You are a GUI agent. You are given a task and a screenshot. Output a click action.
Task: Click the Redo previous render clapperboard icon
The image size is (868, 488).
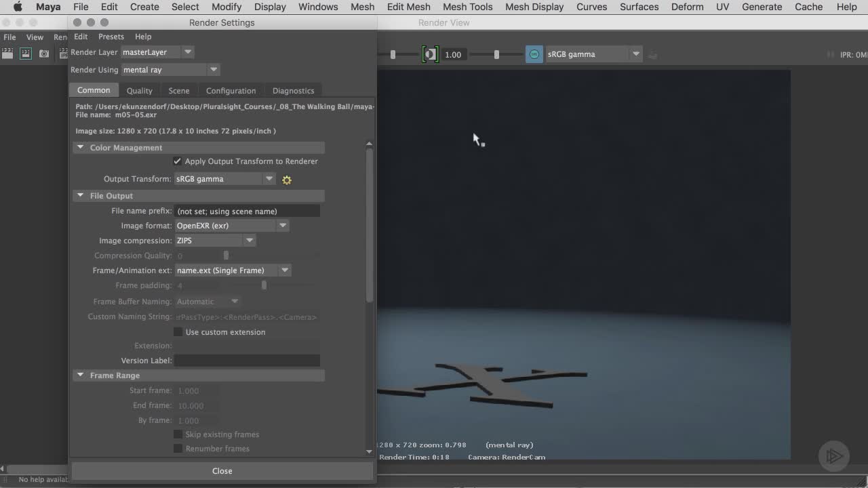point(7,54)
